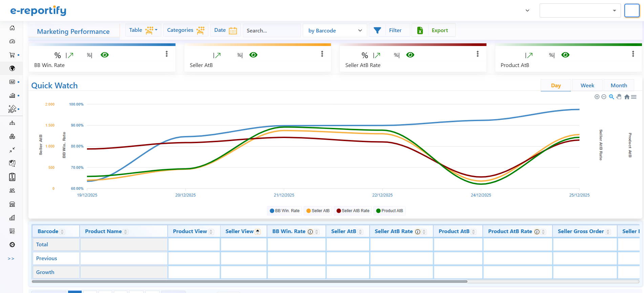Switch to the Month tab
Image resolution: width=644 pixels, height=293 pixels.
pos(619,86)
